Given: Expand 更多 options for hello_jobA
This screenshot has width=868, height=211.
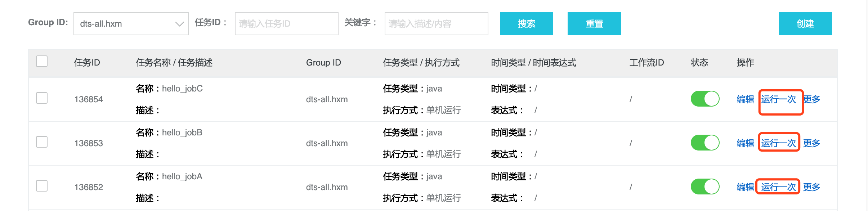Looking at the screenshot, I should click(x=812, y=187).
